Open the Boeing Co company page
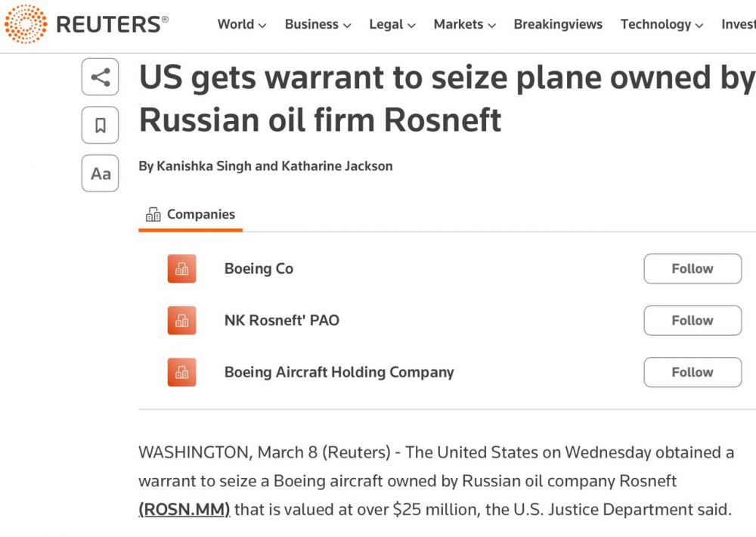The image size is (756, 537). point(259,268)
